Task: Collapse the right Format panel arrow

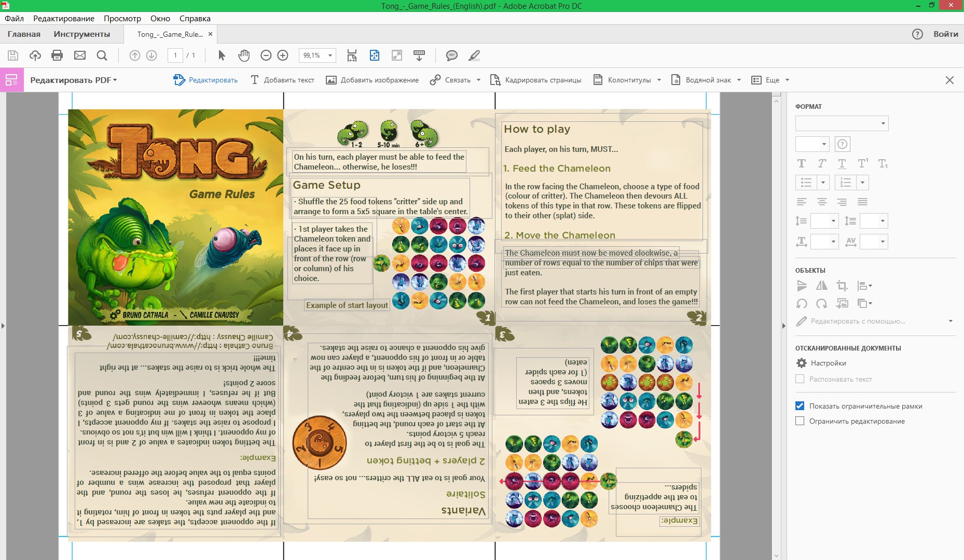Action: coord(783,326)
